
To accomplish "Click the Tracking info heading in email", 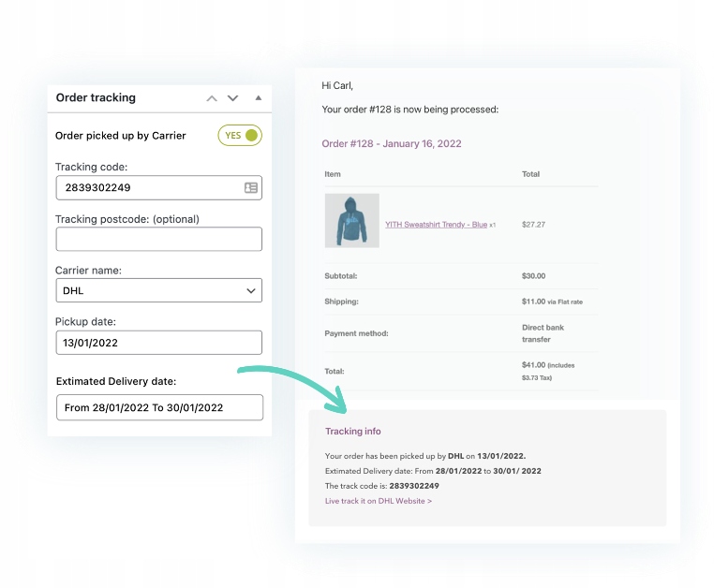I will pos(352,432).
